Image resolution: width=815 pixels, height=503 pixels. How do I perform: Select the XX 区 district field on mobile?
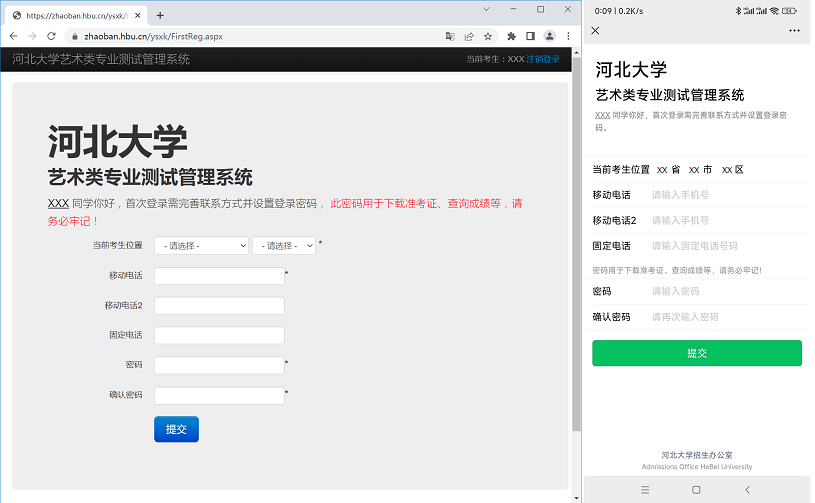[732, 170]
